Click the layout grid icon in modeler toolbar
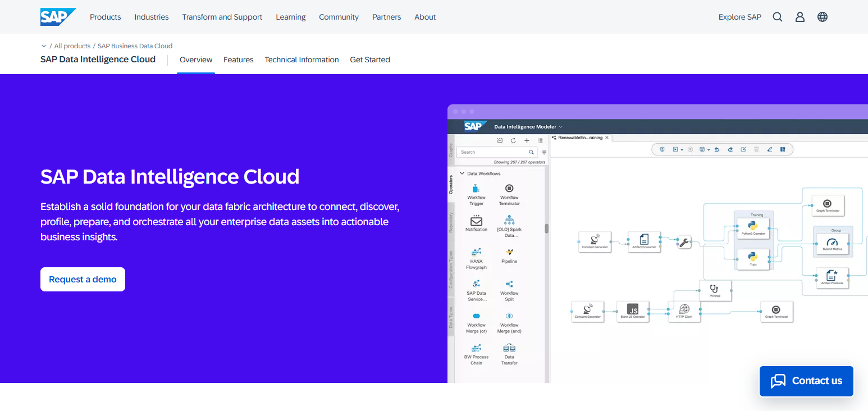Image resolution: width=868 pixels, height=411 pixels. tap(783, 149)
